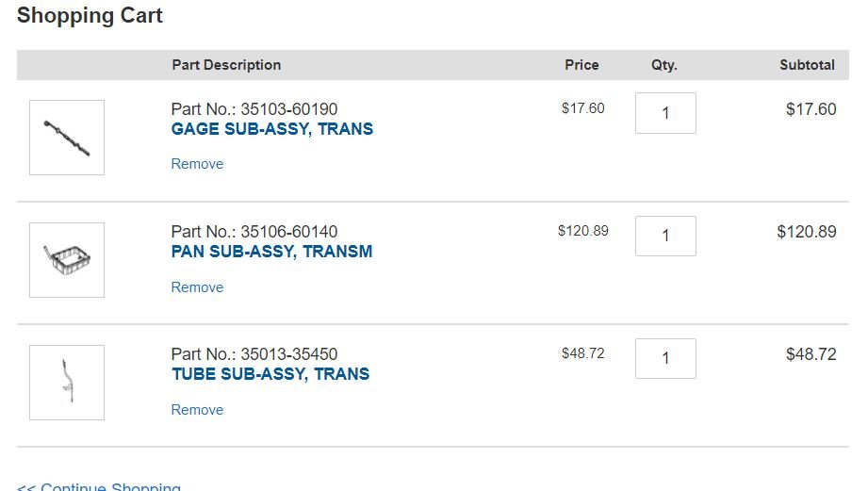Open the TUBE SUB-ASSY, TRANS product link
Viewport: 868px width, 491px height.
tap(270, 374)
